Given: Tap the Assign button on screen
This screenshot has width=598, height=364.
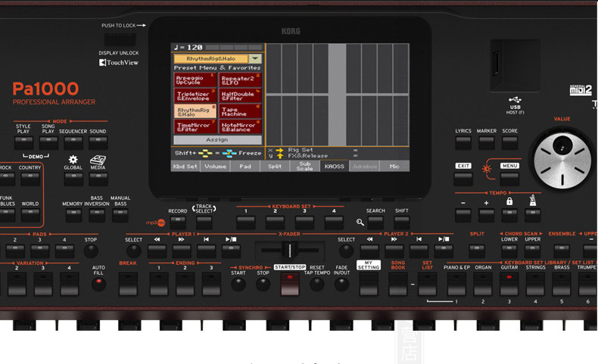Looking at the screenshot, I should coord(217,140).
